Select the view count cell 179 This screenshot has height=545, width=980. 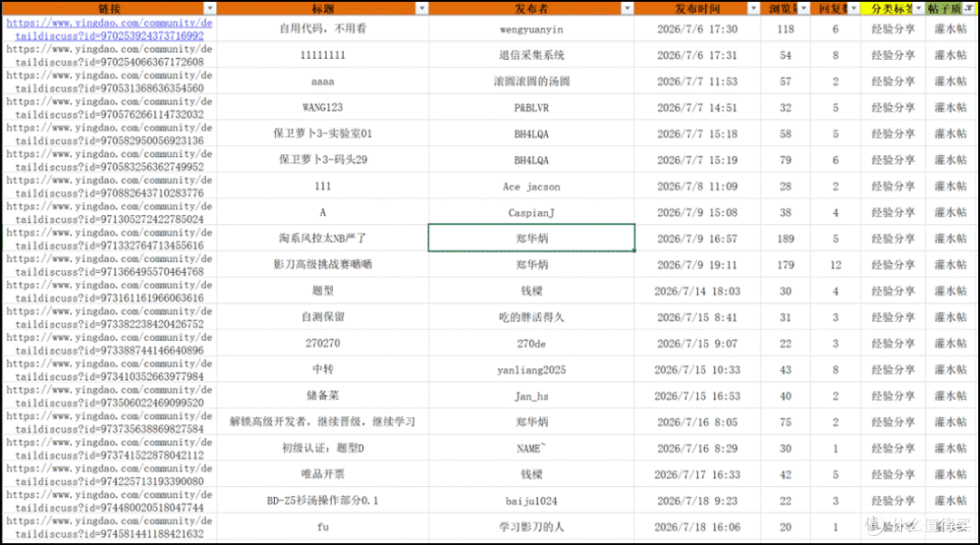pos(786,265)
